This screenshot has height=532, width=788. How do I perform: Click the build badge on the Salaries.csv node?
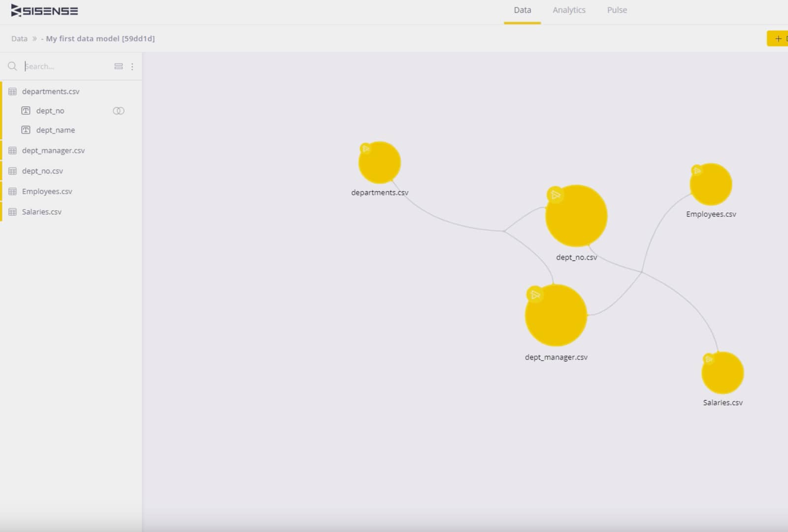click(x=708, y=360)
